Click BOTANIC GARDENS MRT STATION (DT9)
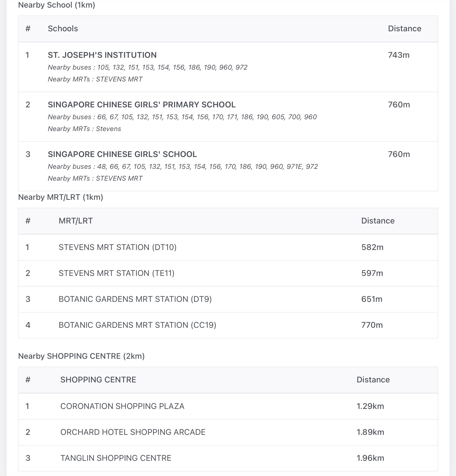456x476 pixels. [135, 299]
